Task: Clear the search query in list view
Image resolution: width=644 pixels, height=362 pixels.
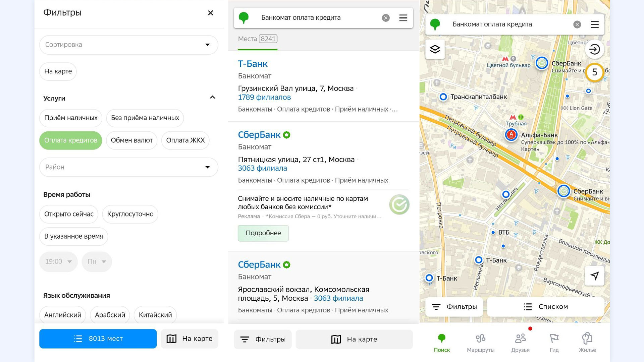Action: point(386,18)
